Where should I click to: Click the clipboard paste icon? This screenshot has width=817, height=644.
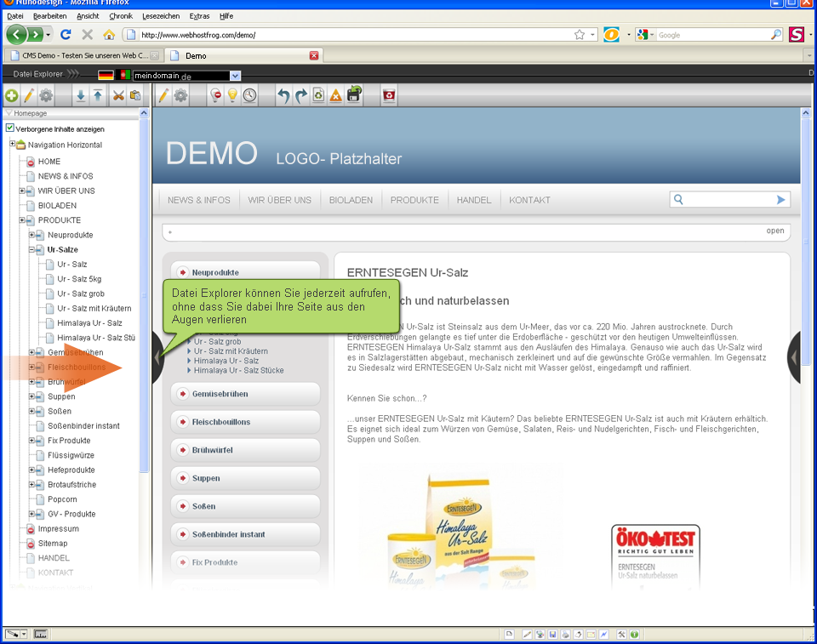[x=135, y=95]
